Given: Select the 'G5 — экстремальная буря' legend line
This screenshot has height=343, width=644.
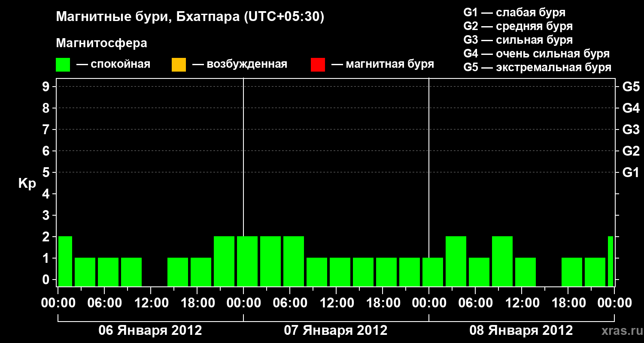Looking at the screenshot, I should (537, 67).
